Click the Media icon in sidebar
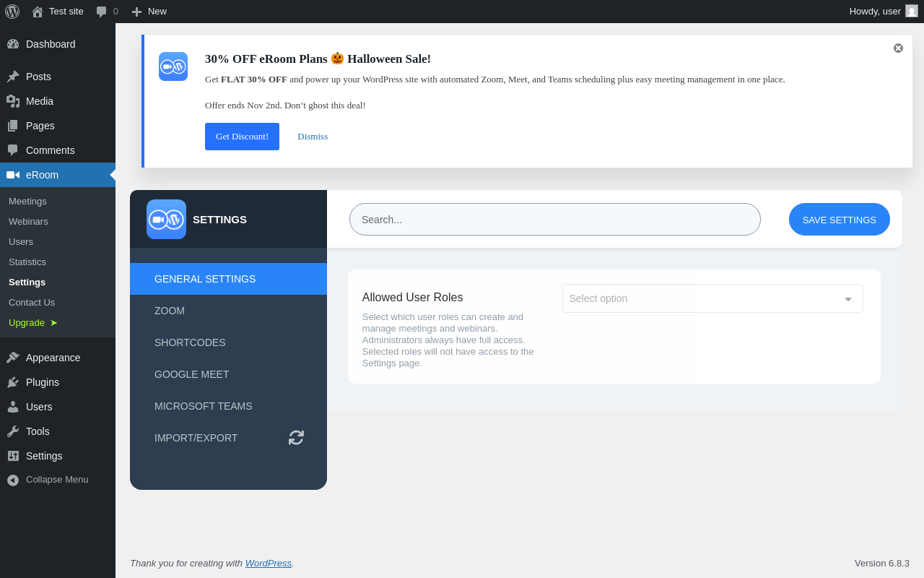This screenshot has height=578, width=924. click(13, 101)
